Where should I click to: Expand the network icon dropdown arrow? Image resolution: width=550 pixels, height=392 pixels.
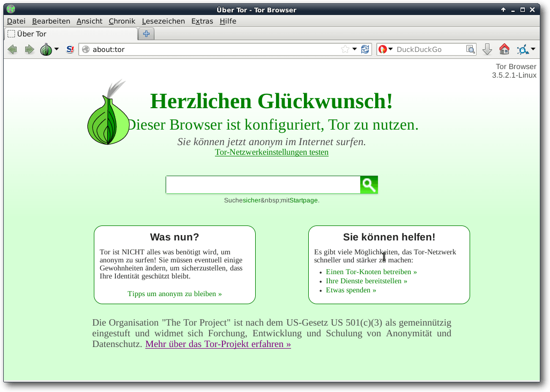click(x=533, y=49)
